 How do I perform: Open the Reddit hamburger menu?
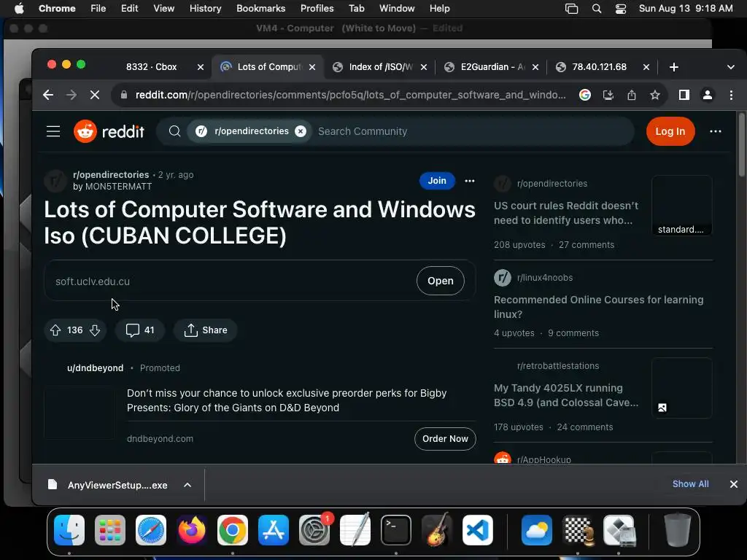coord(53,131)
